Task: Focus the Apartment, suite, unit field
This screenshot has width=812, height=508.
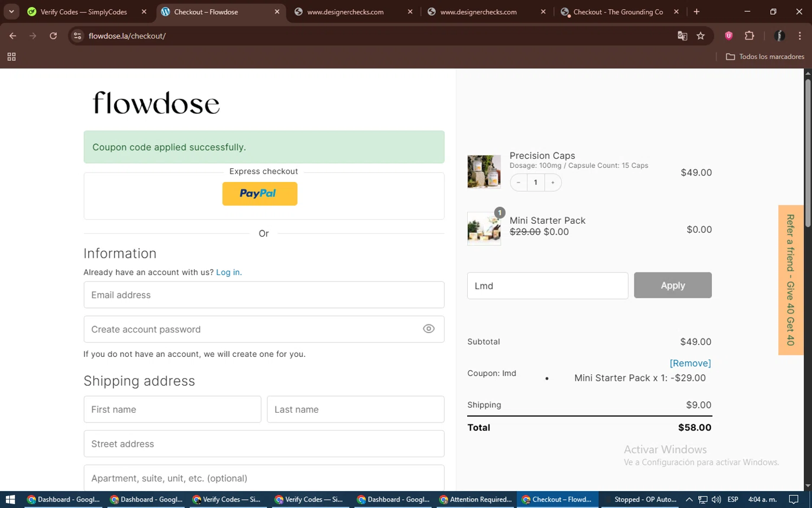Action: [x=264, y=478]
